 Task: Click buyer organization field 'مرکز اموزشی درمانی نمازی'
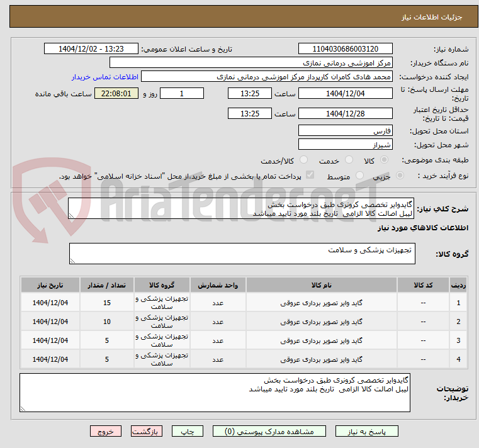[251, 62]
